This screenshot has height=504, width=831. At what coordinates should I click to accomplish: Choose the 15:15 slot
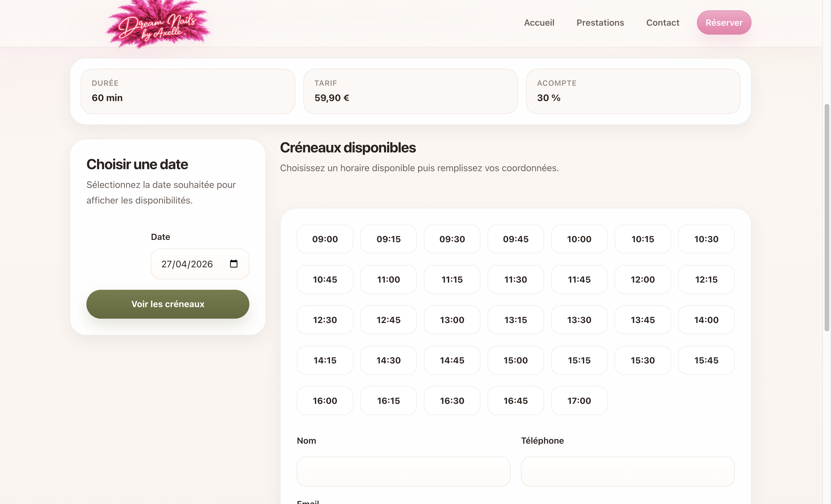[x=579, y=360]
